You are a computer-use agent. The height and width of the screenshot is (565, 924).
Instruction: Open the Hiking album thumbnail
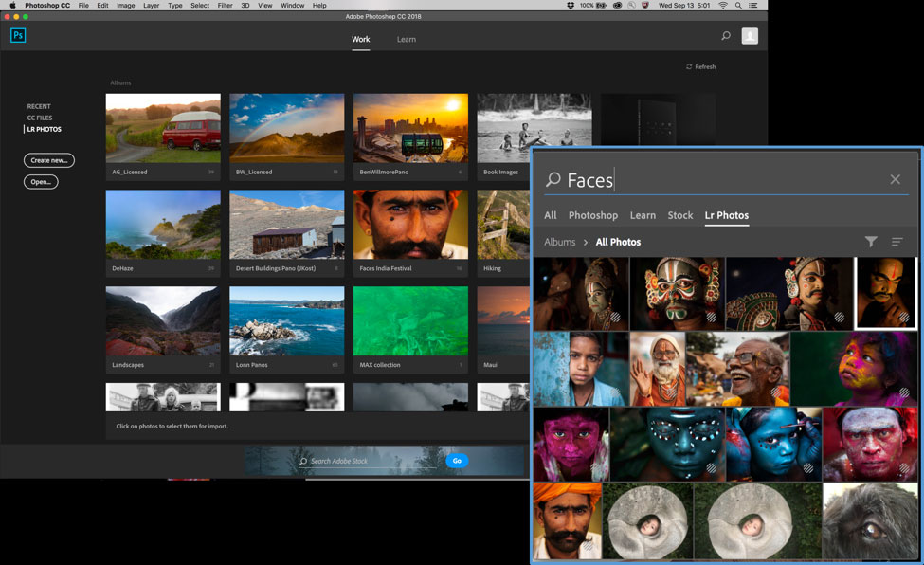pyautogui.click(x=503, y=225)
